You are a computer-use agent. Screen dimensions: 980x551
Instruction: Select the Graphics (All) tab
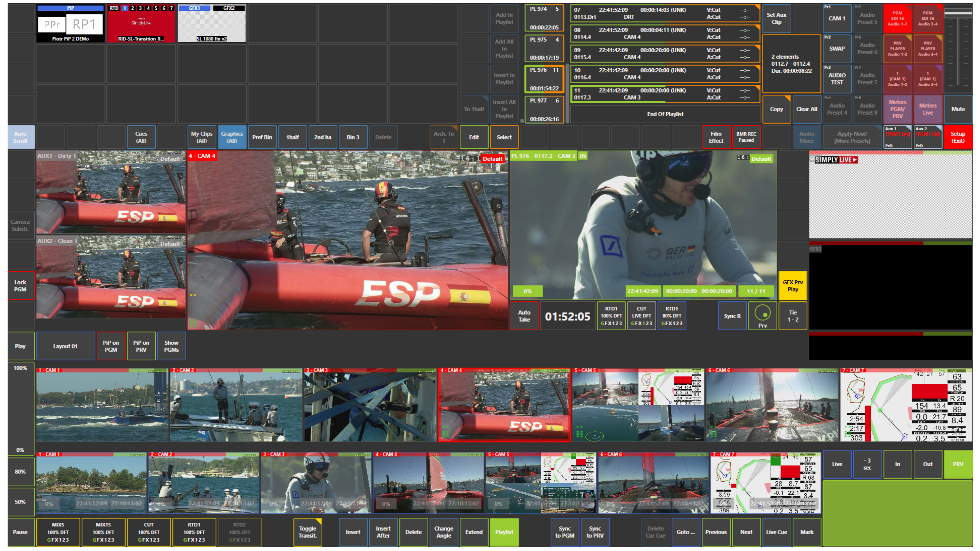pos(232,137)
